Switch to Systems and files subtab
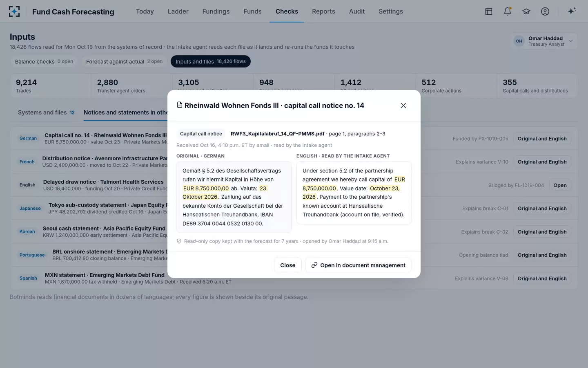588x368 pixels. tap(46, 112)
